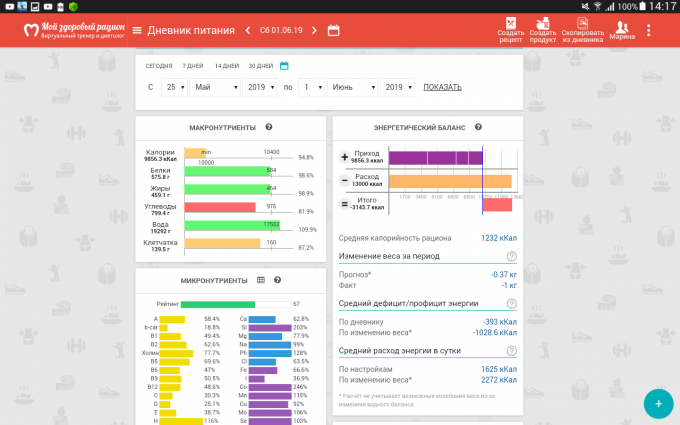The image size is (680, 425).
Task: Open the hamburger navigation menu
Action: (x=137, y=30)
